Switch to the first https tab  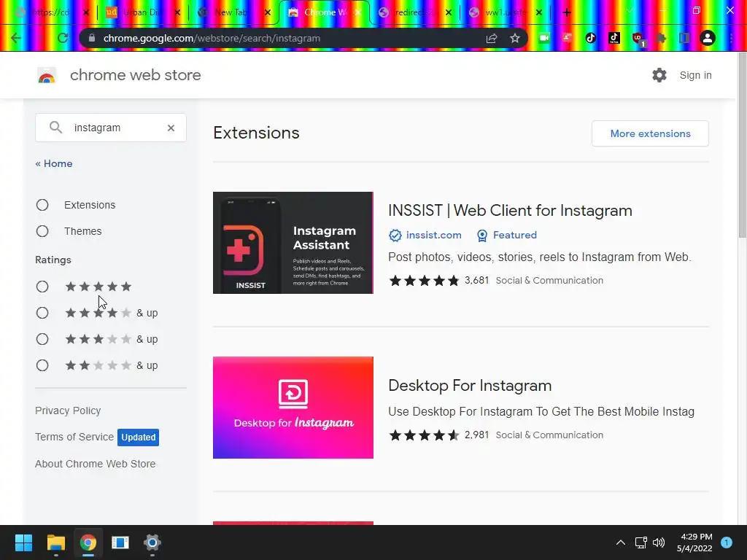click(x=50, y=12)
